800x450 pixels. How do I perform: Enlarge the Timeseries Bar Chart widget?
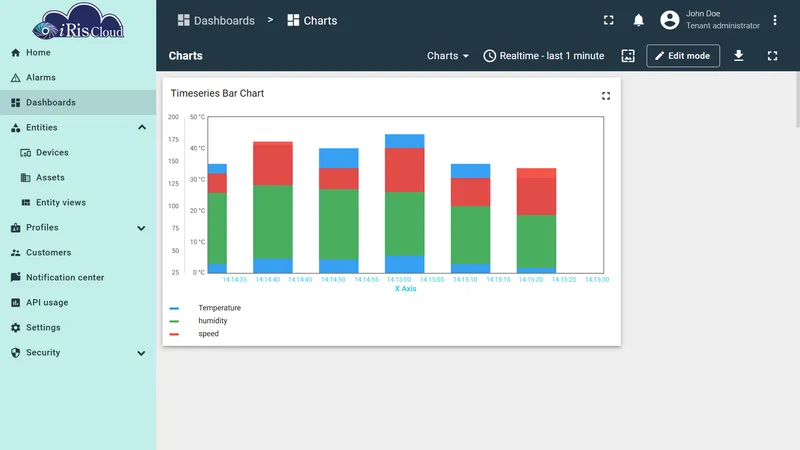coord(606,96)
